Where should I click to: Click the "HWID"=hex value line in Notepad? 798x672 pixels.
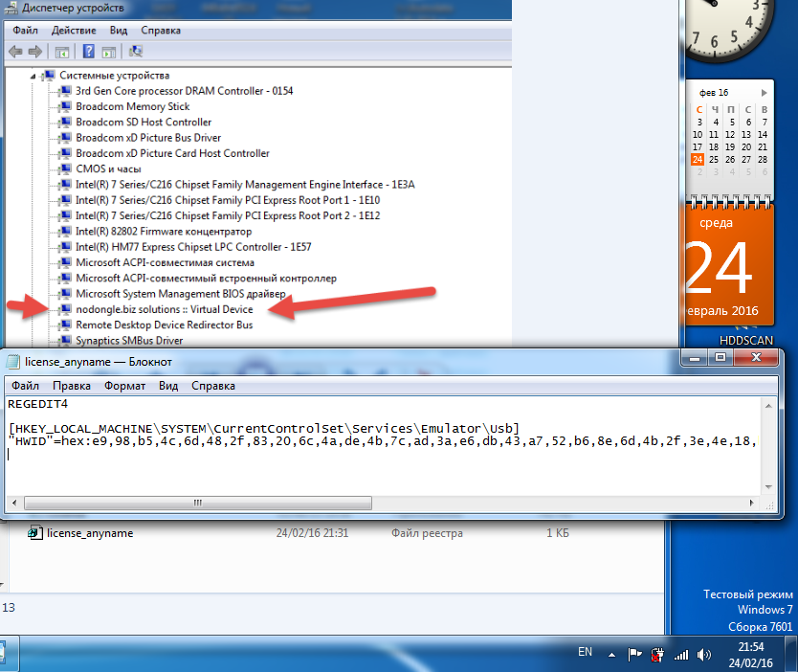pos(382,441)
